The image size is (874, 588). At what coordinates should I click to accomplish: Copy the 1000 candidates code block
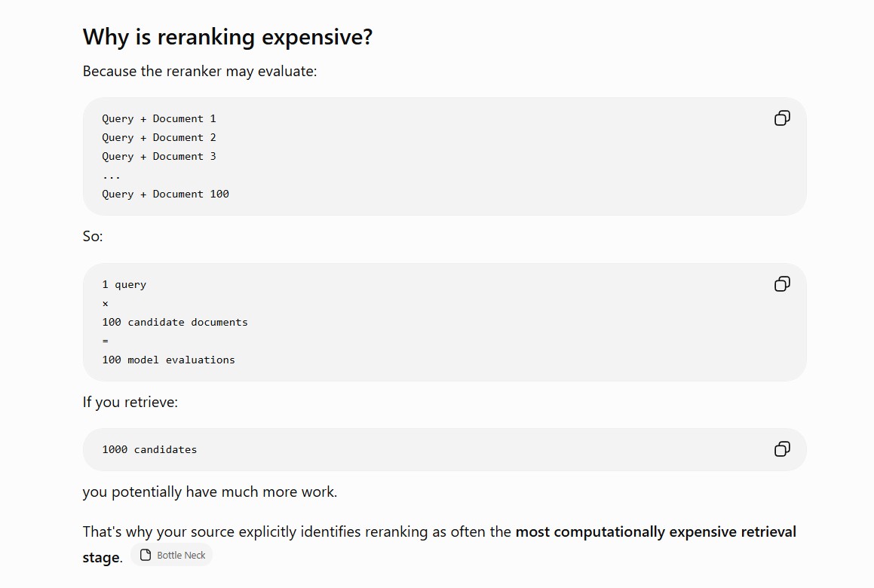(x=782, y=449)
